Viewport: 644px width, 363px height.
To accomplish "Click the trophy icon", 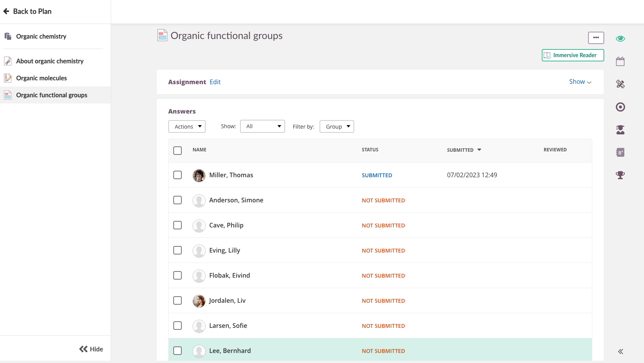I will [x=620, y=175].
